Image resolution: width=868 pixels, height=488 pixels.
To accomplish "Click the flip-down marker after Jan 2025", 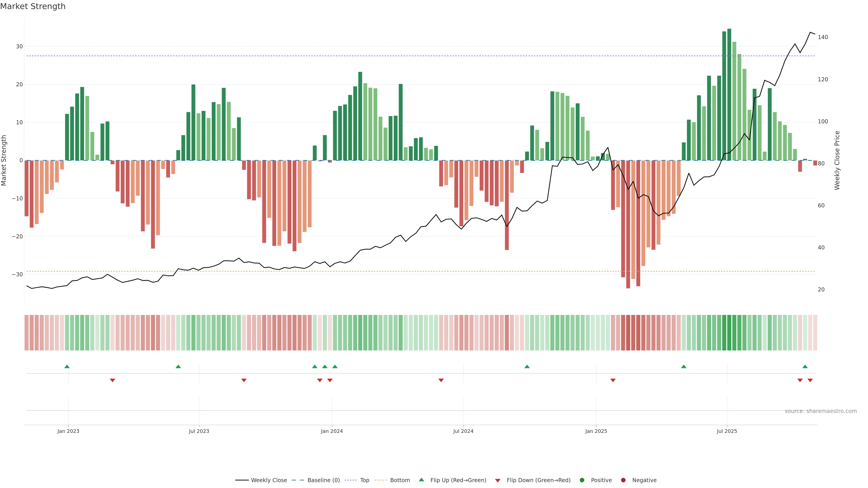I will (613, 380).
